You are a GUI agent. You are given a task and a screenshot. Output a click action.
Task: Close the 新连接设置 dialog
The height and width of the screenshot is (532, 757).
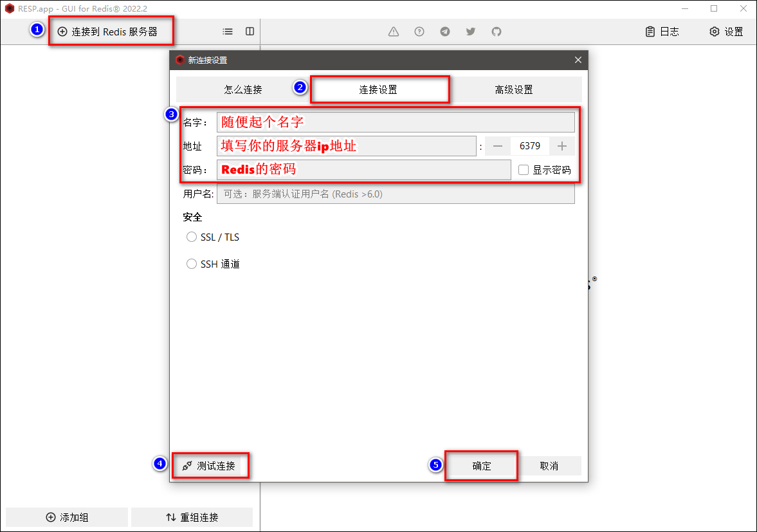click(578, 60)
